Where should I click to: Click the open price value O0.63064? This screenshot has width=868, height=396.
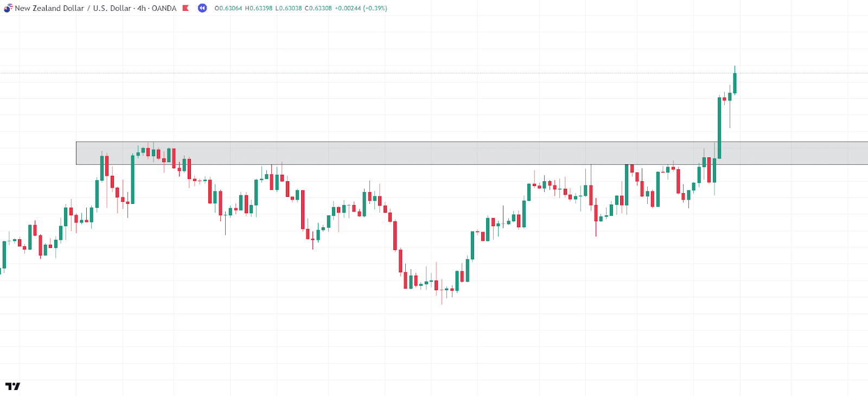228,8
